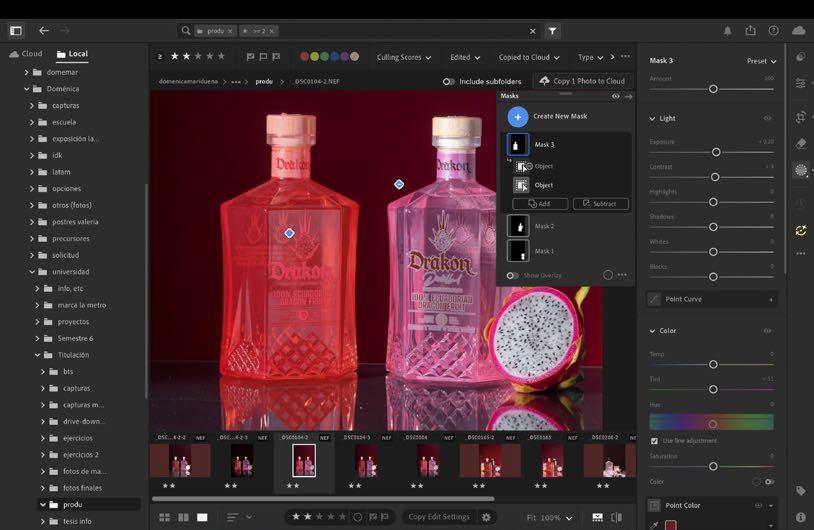Open the sort order icon
The width and height of the screenshot is (814, 530).
pyautogui.click(x=232, y=517)
